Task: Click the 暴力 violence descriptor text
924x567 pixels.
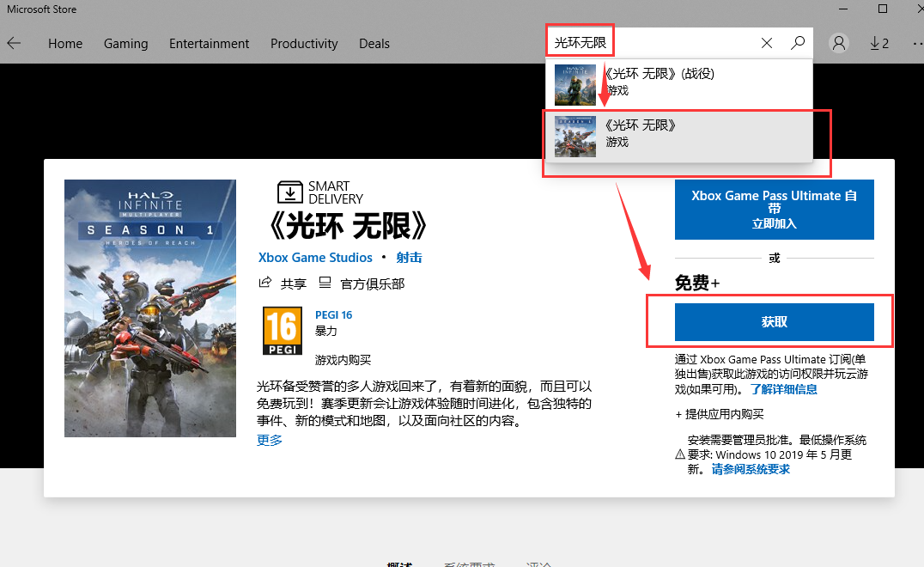Action: pos(325,331)
